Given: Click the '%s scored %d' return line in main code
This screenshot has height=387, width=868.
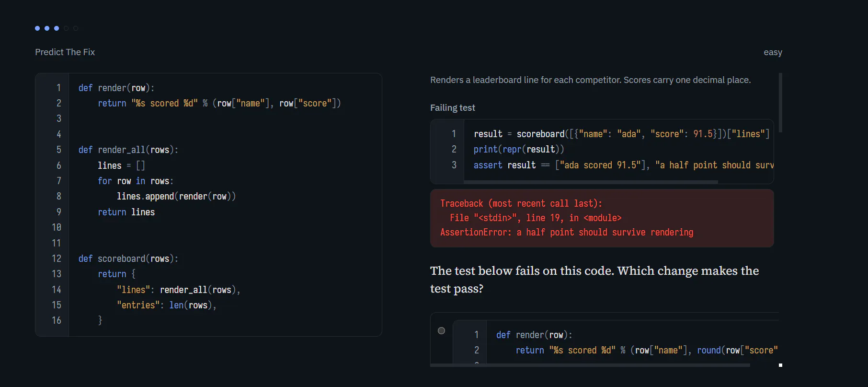Looking at the screenshot, I should coord(219,103).
